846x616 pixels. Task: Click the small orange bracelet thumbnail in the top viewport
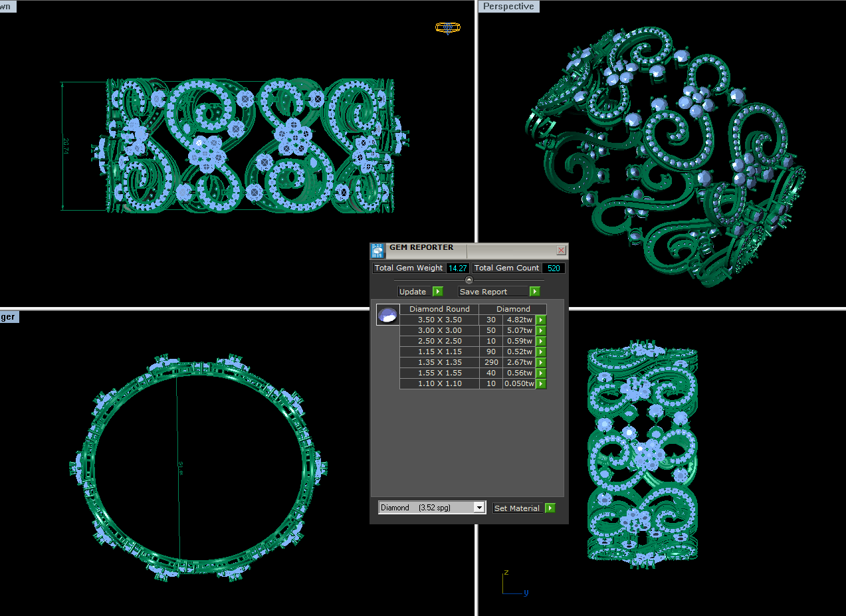pos(447,27)
